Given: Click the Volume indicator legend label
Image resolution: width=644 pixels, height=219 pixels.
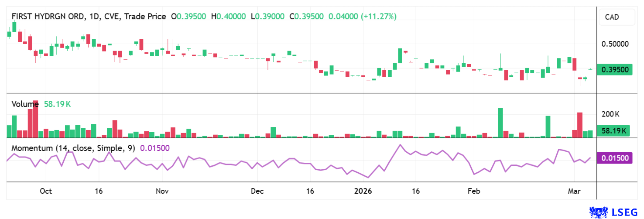Looking at the screenshot, I should [x=25, y=104].
